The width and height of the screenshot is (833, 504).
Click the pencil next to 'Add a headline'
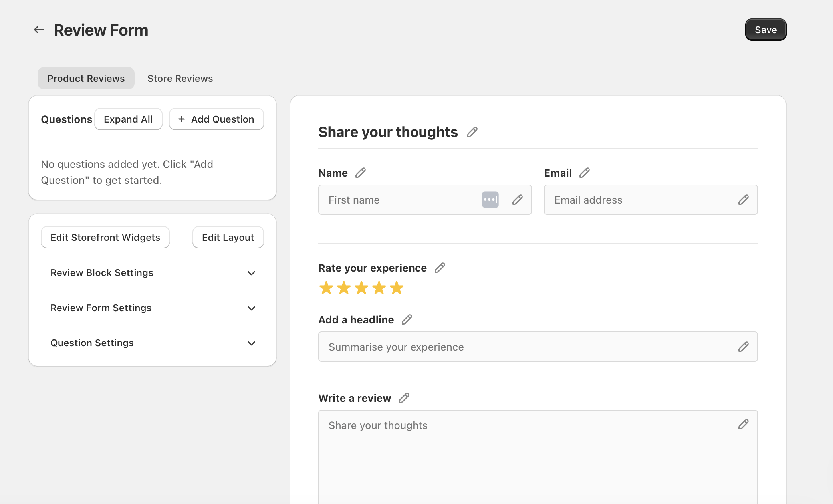407,319
